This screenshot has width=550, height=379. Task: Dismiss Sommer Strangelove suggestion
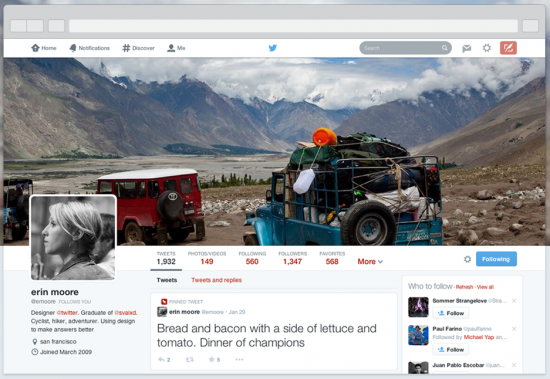[x=514, y=301]
